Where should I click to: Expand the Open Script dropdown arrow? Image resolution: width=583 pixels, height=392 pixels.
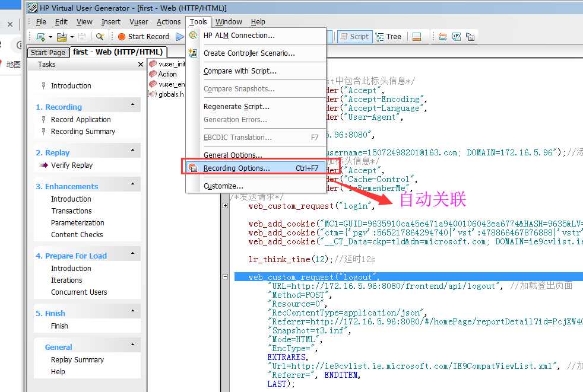point(72,37)
